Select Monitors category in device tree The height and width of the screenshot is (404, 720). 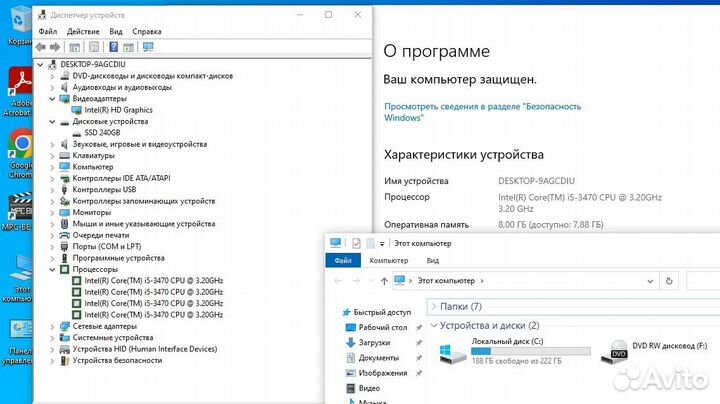[x=91, y=213]
